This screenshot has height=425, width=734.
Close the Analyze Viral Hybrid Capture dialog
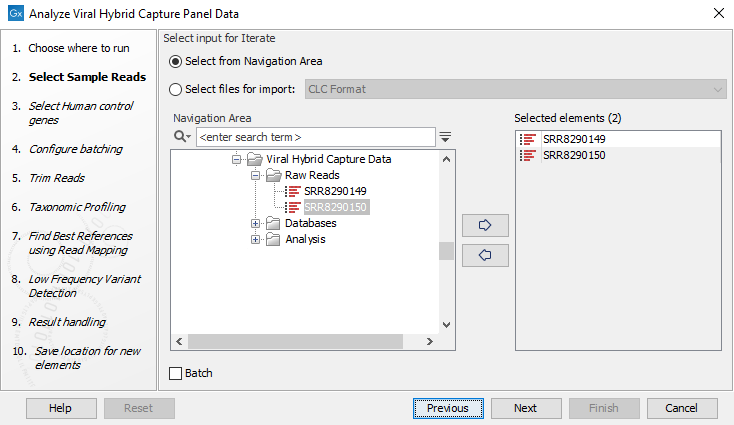coord(719,13)
